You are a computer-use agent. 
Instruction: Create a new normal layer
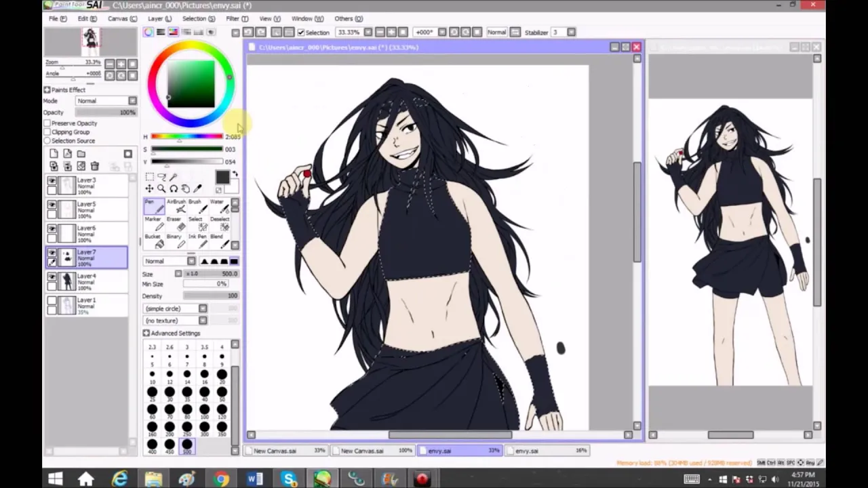coord(54,154)
